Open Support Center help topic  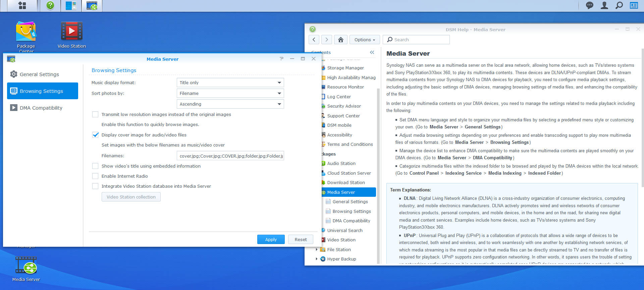[343, 116]
